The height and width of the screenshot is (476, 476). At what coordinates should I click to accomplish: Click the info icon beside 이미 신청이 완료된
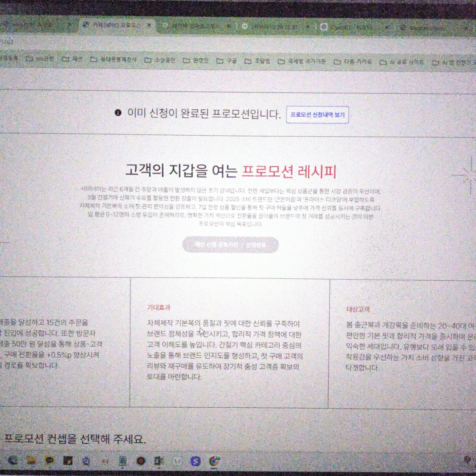[x=118, y=113]
